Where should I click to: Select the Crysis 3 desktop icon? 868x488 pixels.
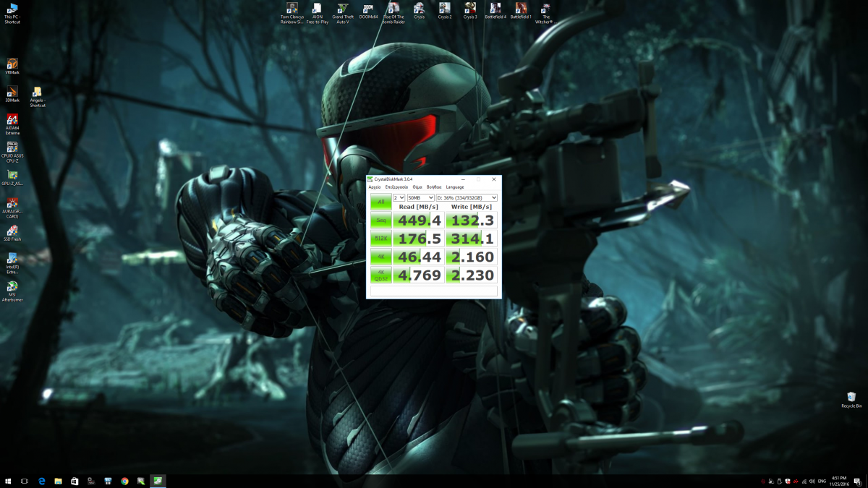point(470,11)
